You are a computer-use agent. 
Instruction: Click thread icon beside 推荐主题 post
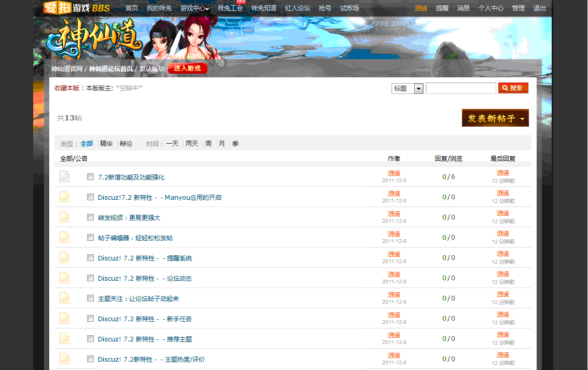pyautogui.click(x=64, y=338)
